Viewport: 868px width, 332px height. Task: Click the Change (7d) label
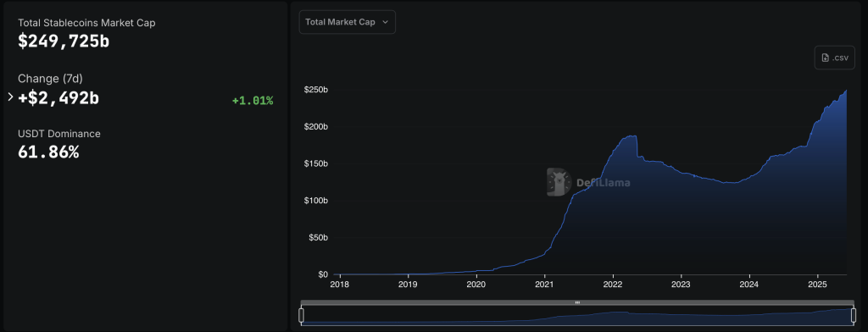(50, 79)
